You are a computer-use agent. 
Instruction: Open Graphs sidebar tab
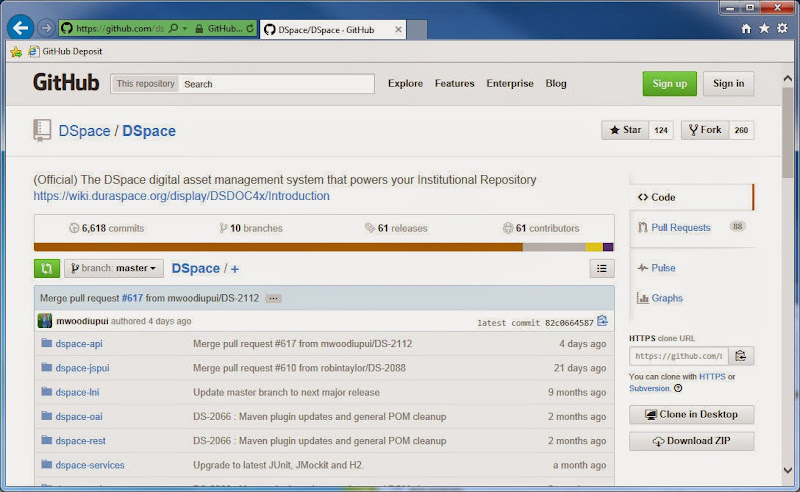tap(659, 298)
